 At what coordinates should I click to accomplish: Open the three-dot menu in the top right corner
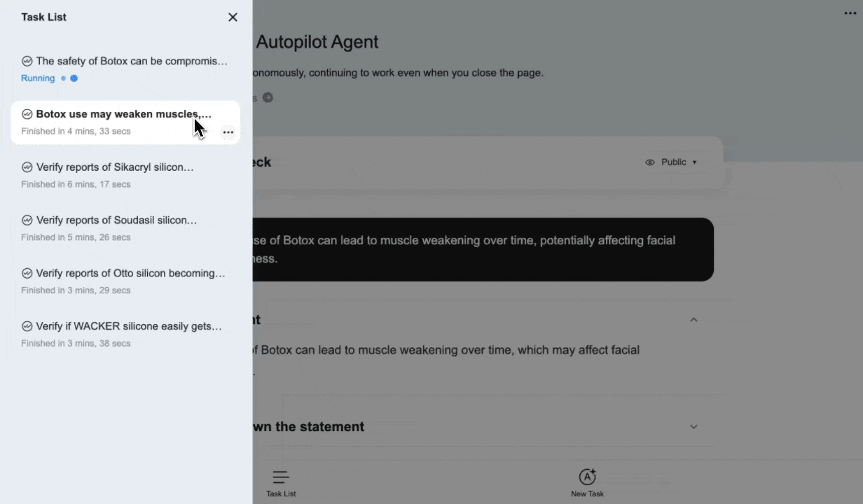coord(850,13)
